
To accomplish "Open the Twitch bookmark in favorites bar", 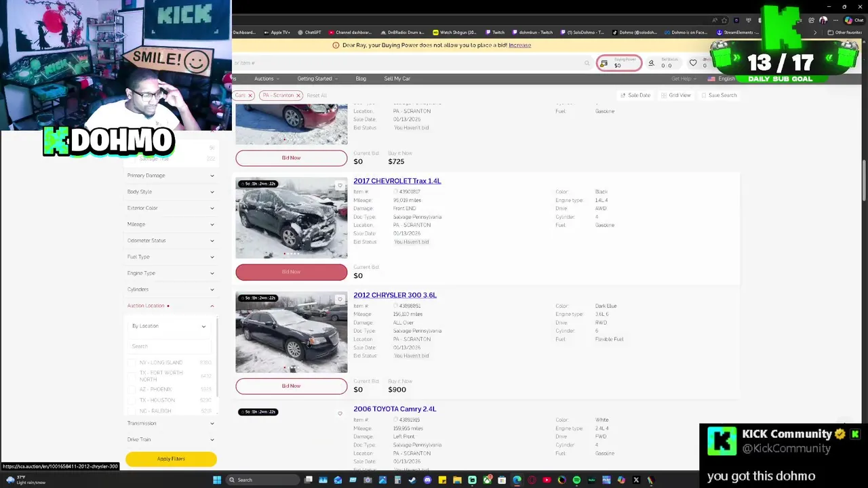I will pyautogui.click(x=496, y=33).
